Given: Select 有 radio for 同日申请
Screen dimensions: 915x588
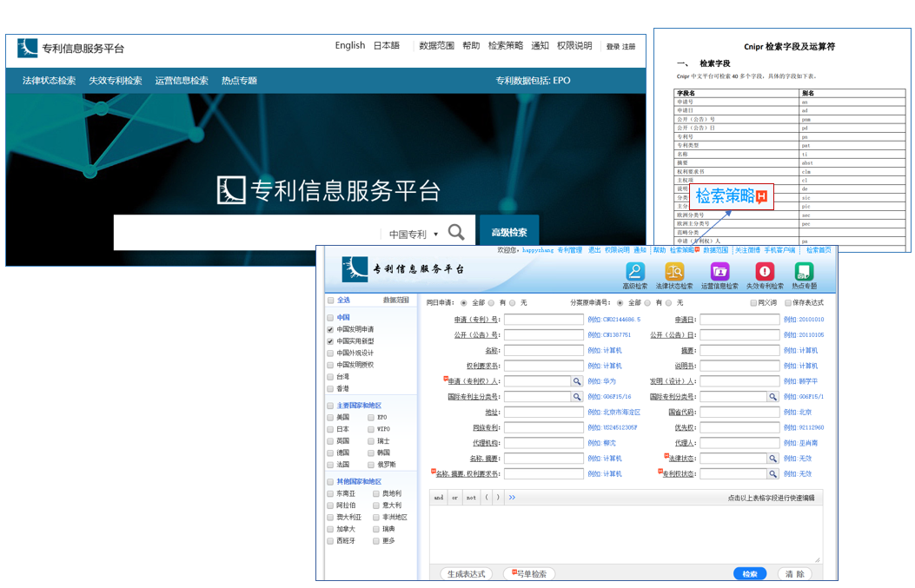Looking at the screenshot, I should (491, 303).
